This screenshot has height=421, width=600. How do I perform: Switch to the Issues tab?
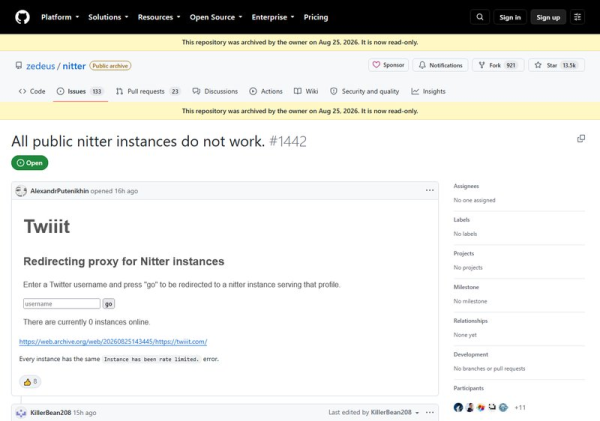80,91
